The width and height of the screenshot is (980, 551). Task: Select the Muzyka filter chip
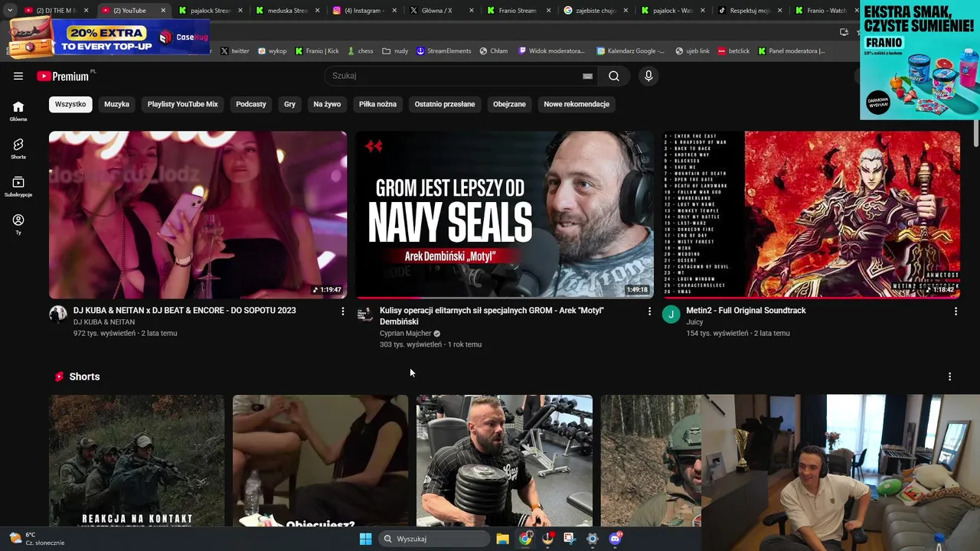(x=116, y=104)
